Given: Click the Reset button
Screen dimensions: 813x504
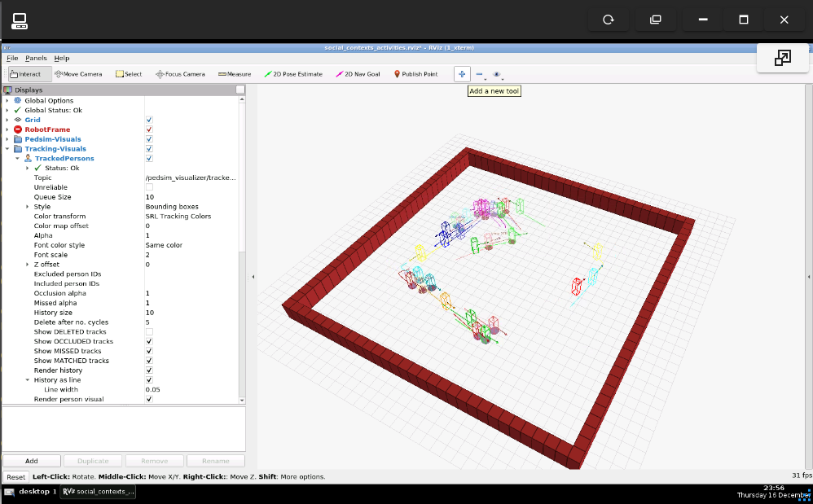Looking at the screenshot, I should [15, 476].
